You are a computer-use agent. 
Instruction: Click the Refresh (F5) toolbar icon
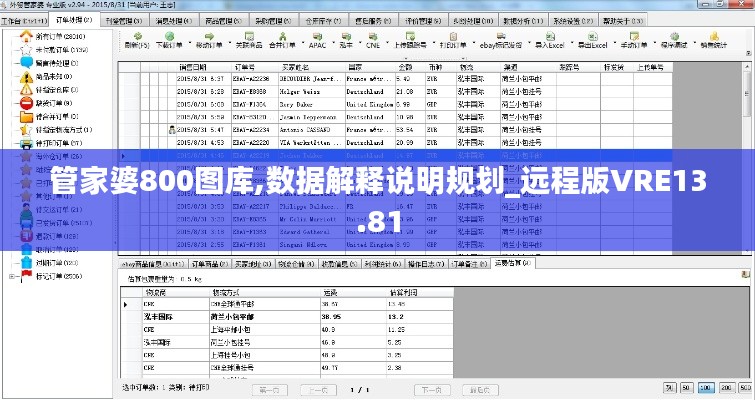click(x=132, y=44)
